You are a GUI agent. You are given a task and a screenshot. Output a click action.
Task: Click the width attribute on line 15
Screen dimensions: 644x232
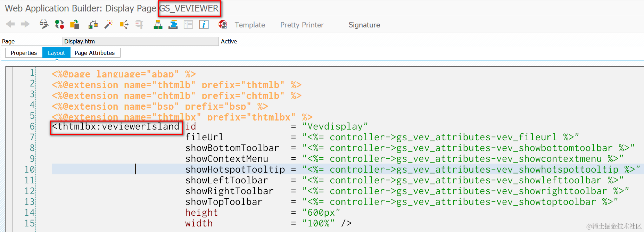point(199,223)
